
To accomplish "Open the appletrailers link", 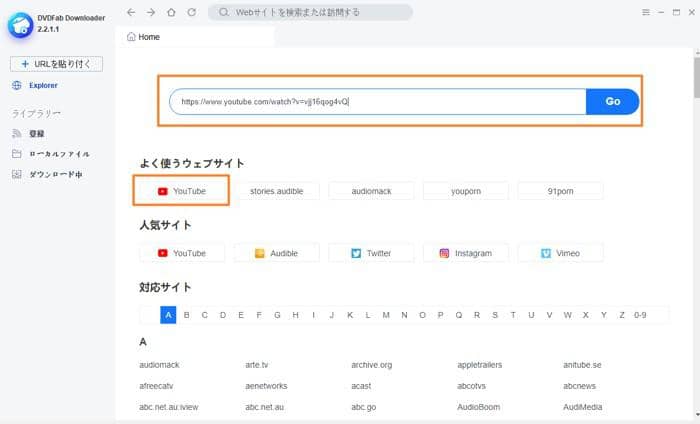I will (479, 365).
